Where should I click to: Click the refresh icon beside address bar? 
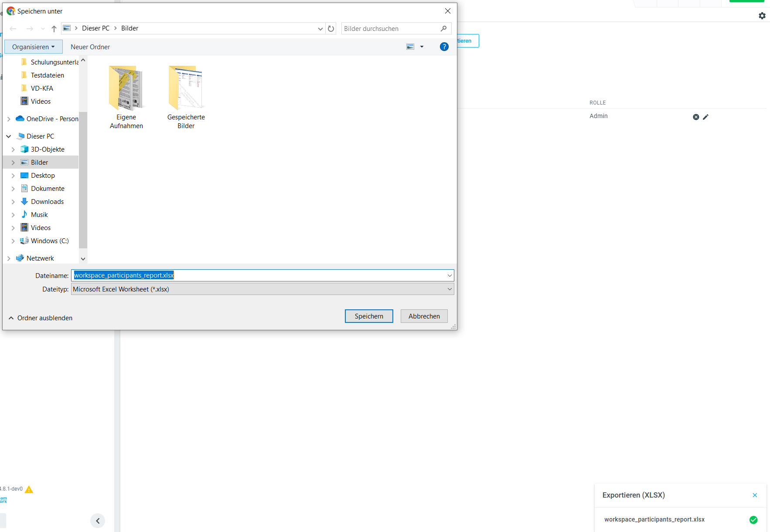point(331,29)
